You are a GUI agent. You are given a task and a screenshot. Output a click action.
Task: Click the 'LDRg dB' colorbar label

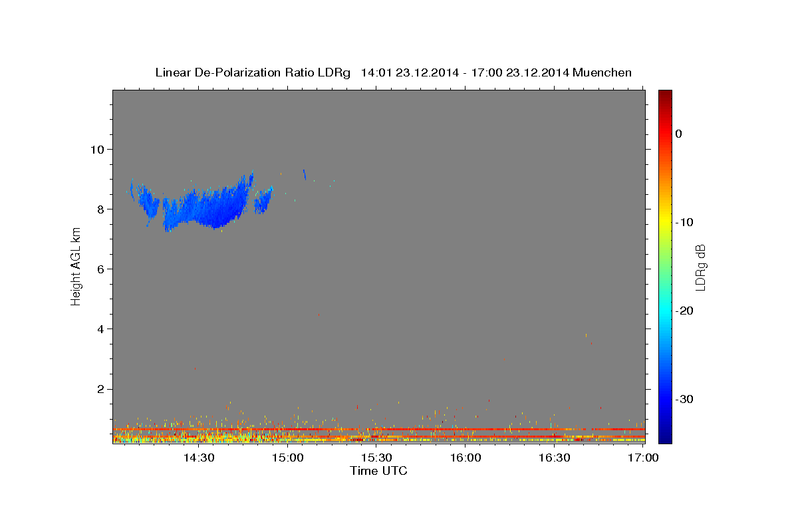[700, 267]
